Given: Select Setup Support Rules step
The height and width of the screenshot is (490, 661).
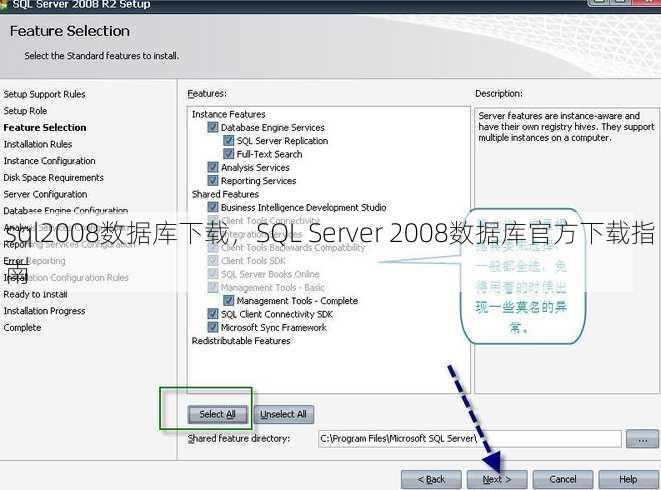Looking at the screenshot, I should (x=44, y=94).
